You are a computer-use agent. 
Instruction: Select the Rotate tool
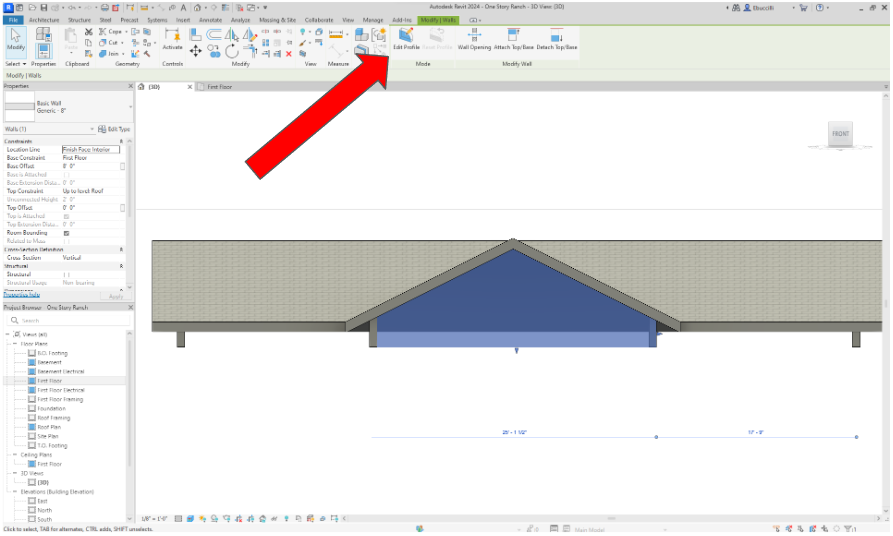(x=232, y=52)
